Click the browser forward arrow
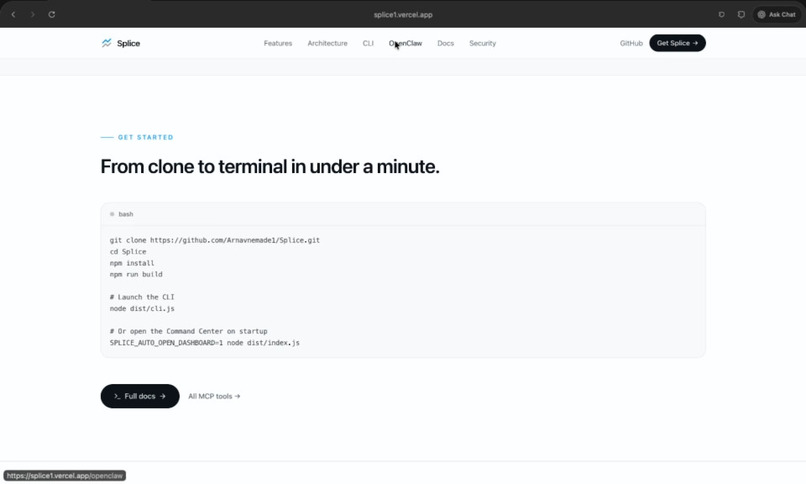 coord(32,14)
